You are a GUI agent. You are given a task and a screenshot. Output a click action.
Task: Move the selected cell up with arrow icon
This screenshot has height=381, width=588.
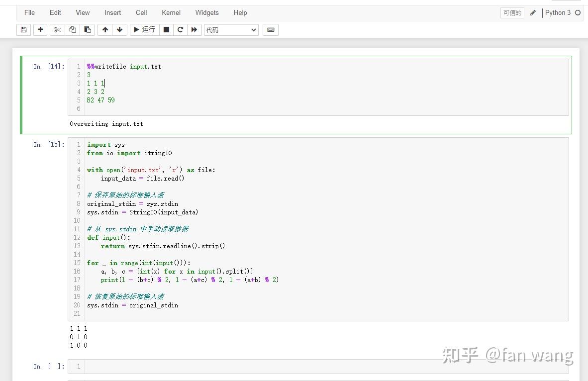[105, 30]
